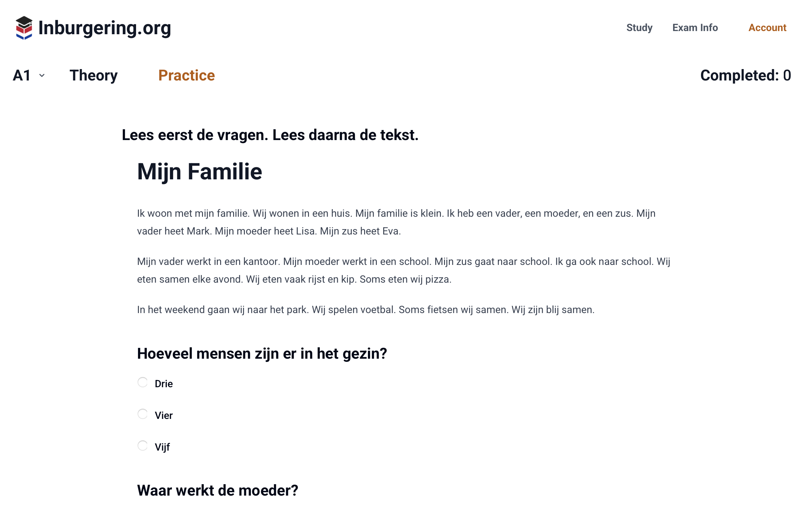Click the Waar werkt de moeder question
The height and width of the screenshot is (507, 812).
point(217,490)
